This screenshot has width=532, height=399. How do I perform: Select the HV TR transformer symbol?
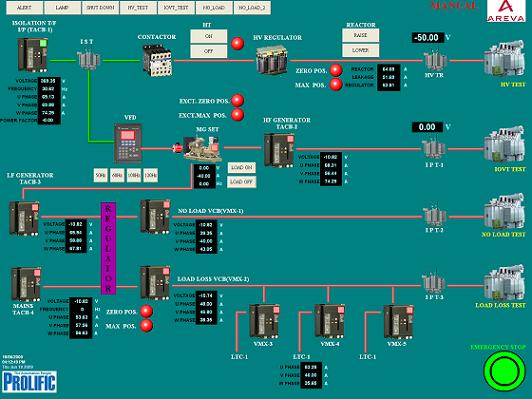435,60
